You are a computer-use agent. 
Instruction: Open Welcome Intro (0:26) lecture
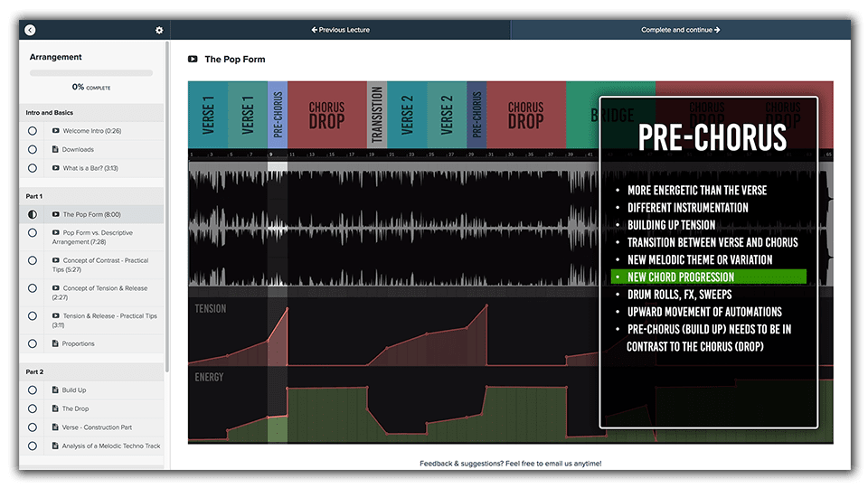pyautogui.click(x=92, y=131)
